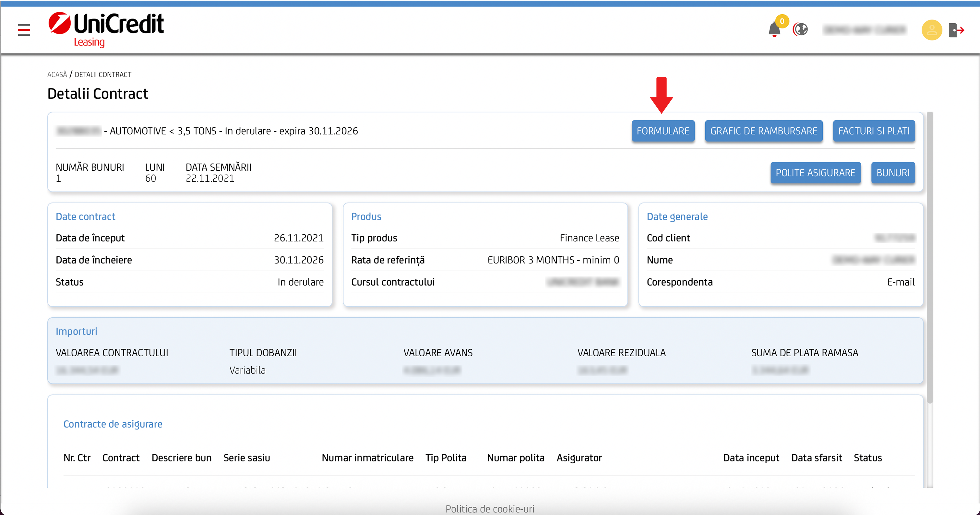Click the Tip Polita column header
This screenshot has height=525, width=980.
tap(446, 458)
